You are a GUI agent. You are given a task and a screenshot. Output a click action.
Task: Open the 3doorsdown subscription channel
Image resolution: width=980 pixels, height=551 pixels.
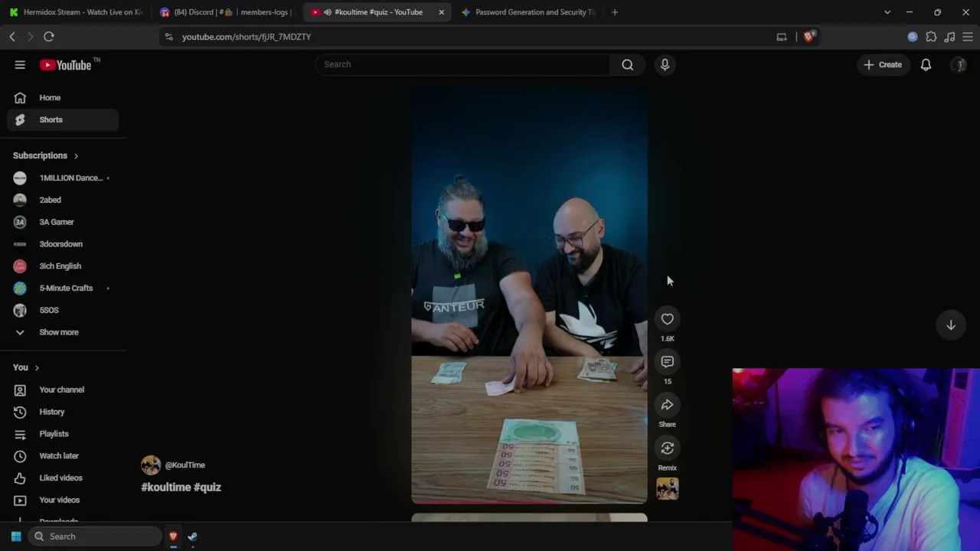pos(63,244)
